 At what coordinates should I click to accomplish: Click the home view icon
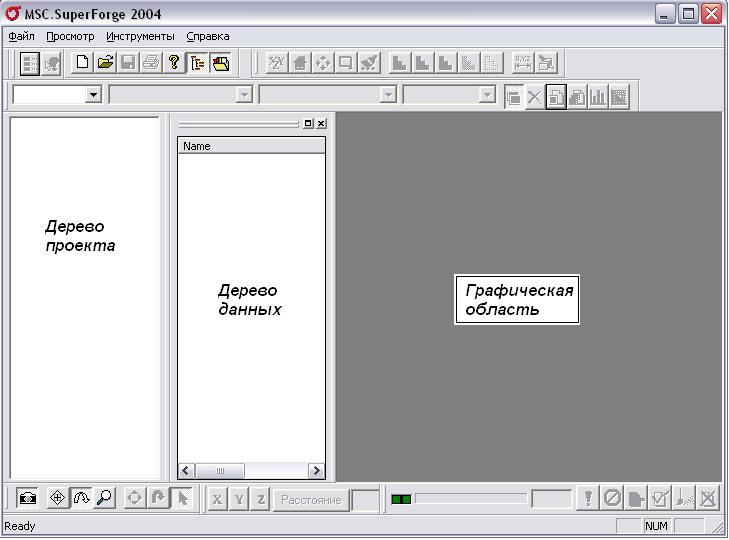click(300, 63)
